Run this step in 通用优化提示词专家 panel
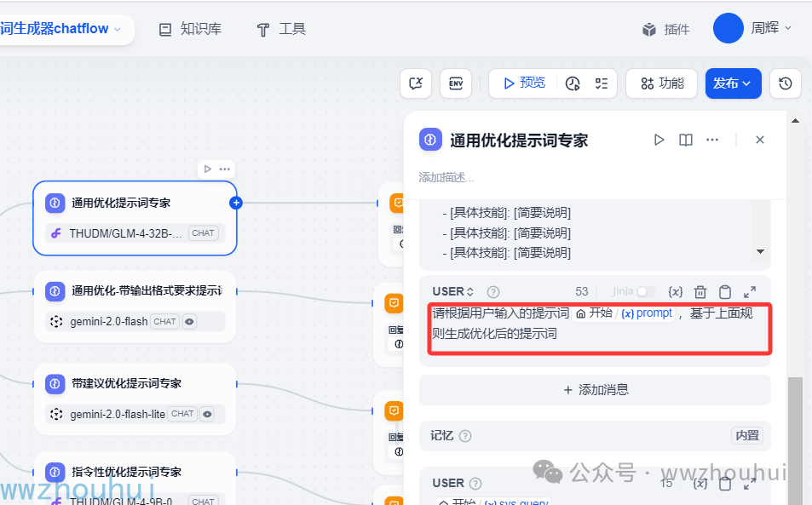The image size is (812, 505). [x=659, y=140]
